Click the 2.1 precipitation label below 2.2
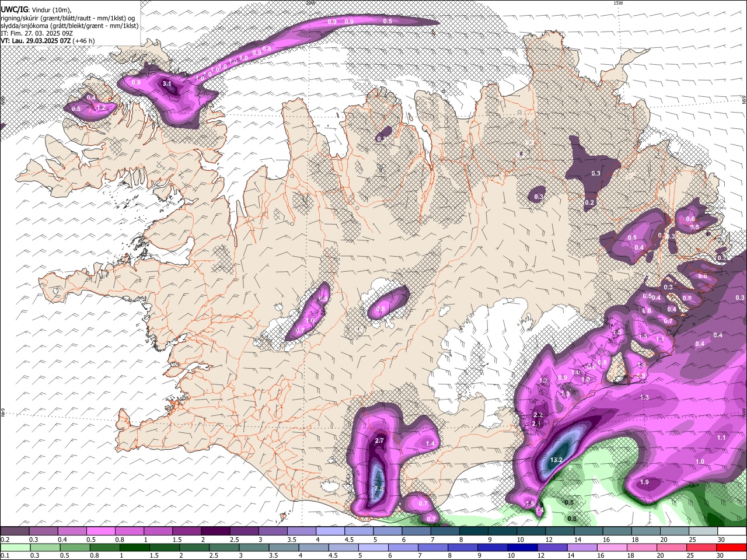The height and width of the screenshot is (560, 747). coord(537,423)
